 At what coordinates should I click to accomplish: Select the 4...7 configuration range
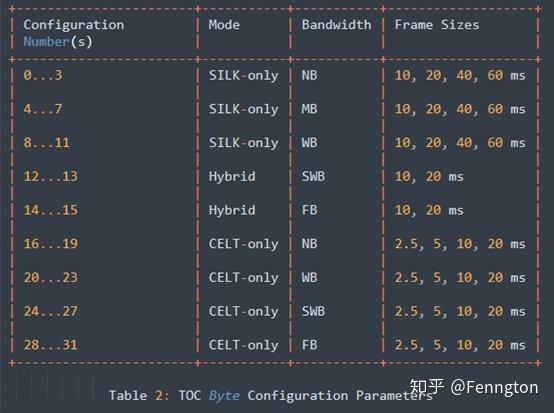tap(43, 109)
